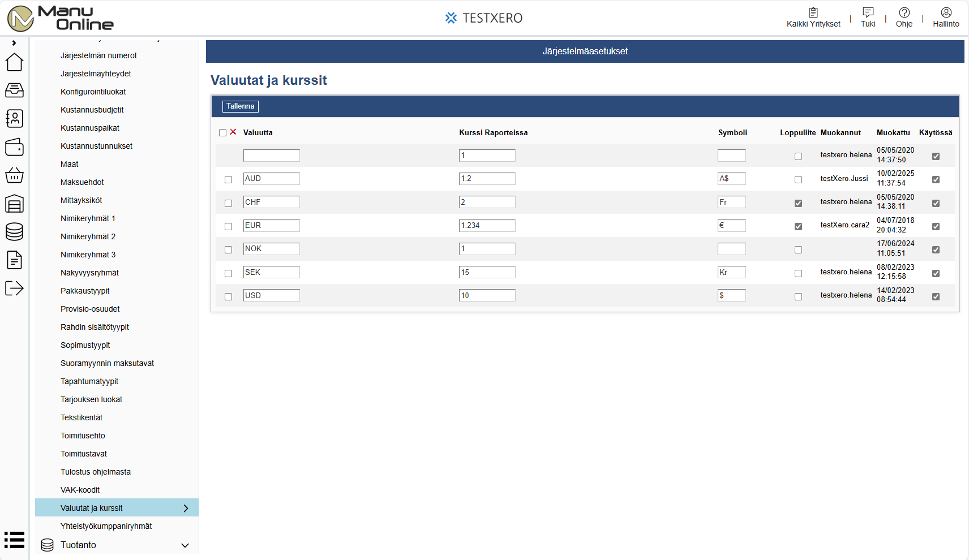Click the AUD symbol field showing A$

(732, 179)
